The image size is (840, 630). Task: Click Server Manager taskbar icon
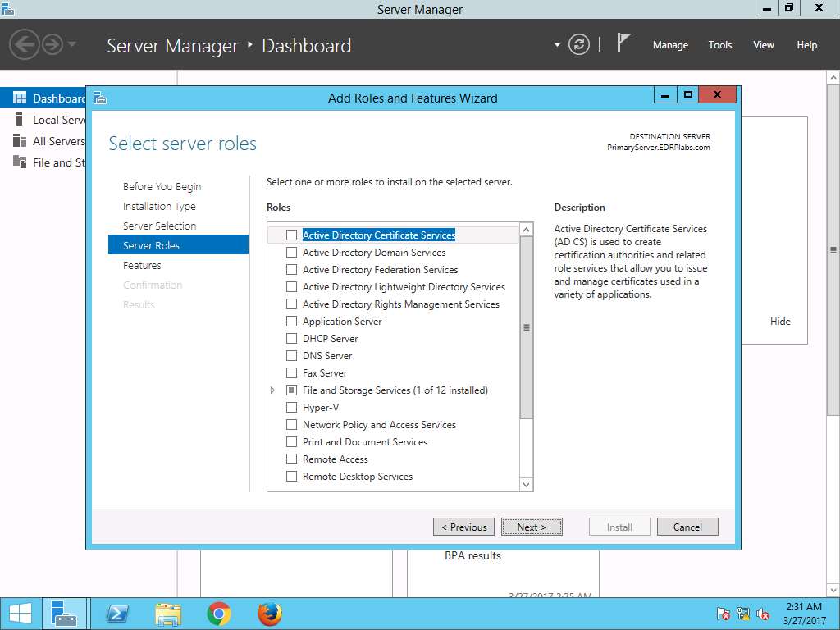[64, 614]
